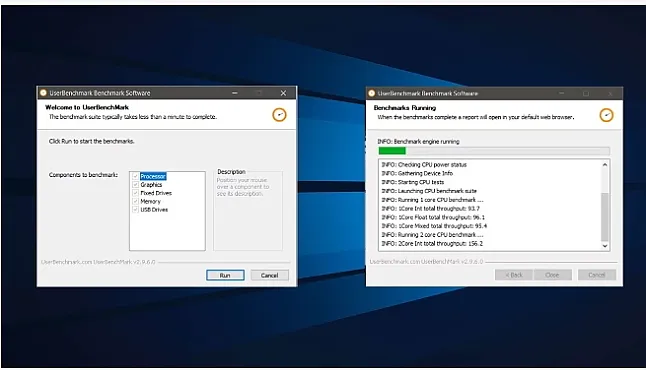
Task: Click UserBenchmark logo icon in left window title bar
Action: 43,93
